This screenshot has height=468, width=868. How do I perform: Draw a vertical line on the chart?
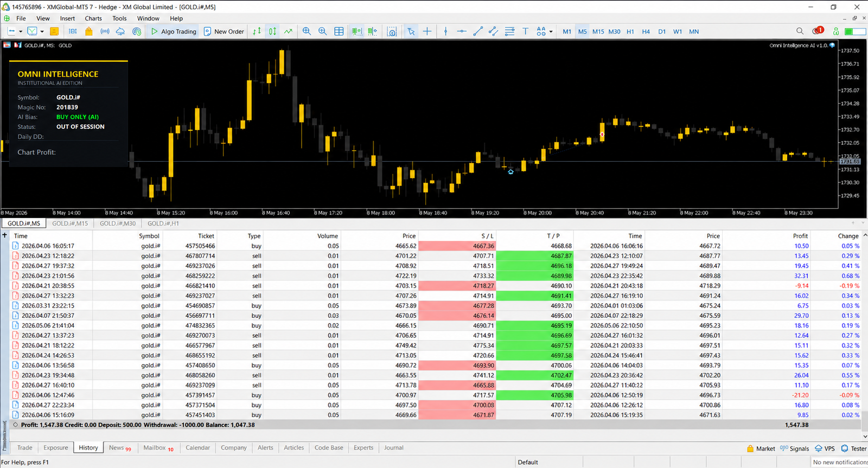click(446, 31)
